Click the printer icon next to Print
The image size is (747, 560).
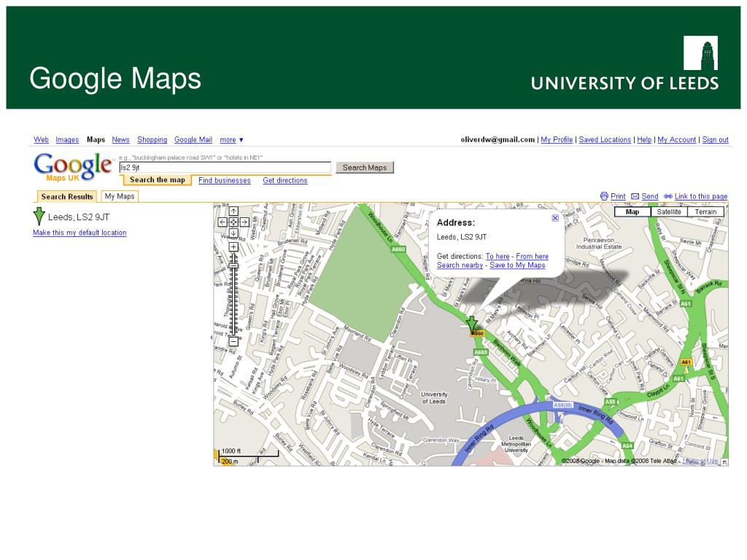pyautogui.click(x=604, y=196)
